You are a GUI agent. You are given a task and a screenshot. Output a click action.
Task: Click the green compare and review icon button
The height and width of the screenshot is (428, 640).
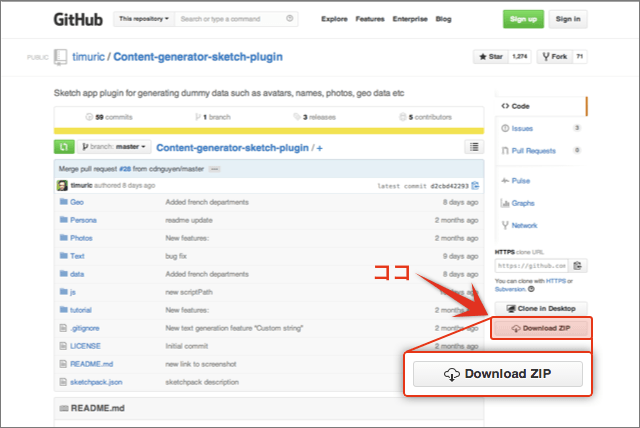(64, 147)
